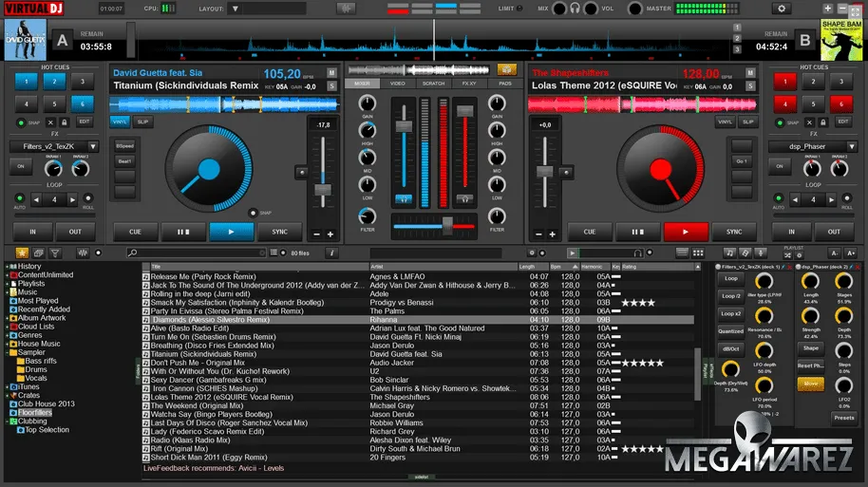Nudge deck A pitch down with minus button
868x487 pixels.
click(x=316, y=234)
